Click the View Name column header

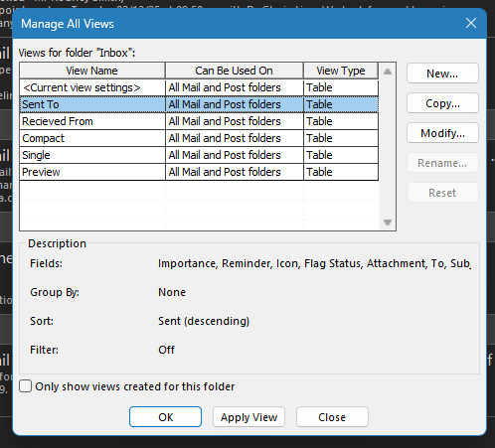92,71
